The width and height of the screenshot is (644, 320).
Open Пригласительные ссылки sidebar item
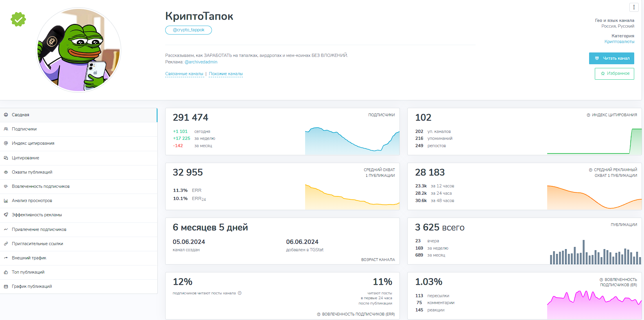(x=79, y=244)
